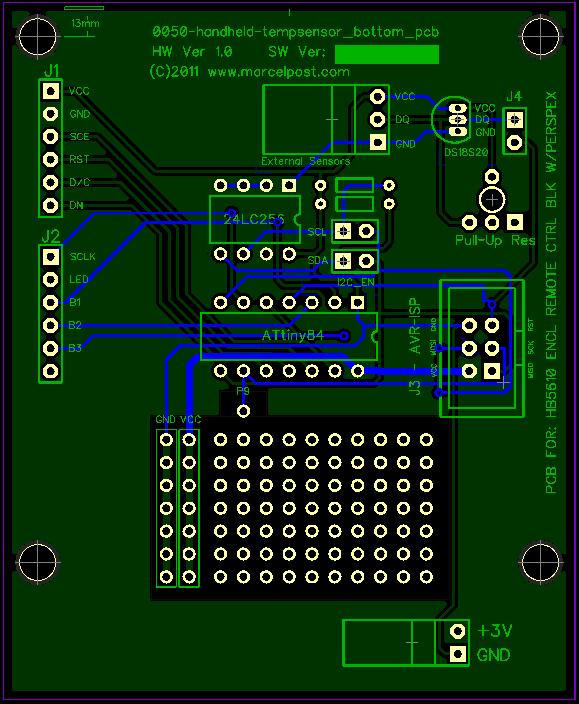Select the External Sensors DQ pad
The image size is (579, 704).
pyautogui.click(x=377, y=119)
